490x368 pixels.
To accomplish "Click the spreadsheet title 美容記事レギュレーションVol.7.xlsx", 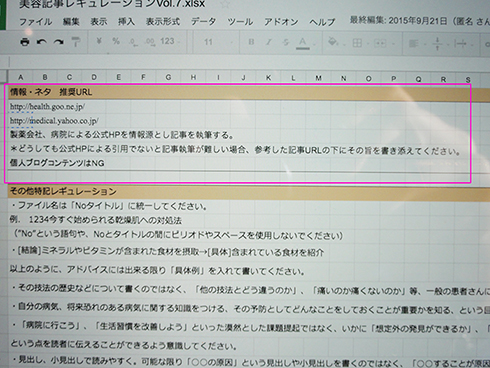I will pos(112,4).
